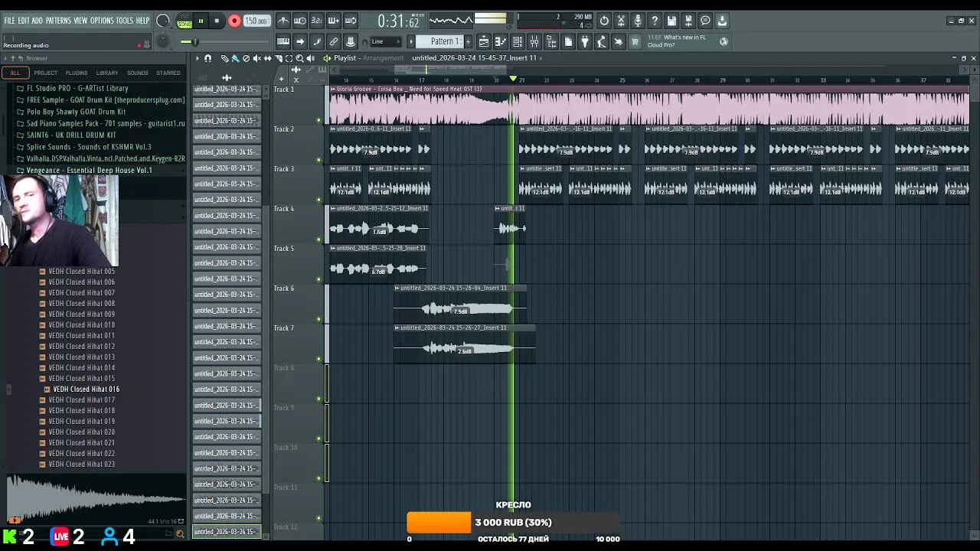Mute Track 2 with its green dot

[318, 160]
